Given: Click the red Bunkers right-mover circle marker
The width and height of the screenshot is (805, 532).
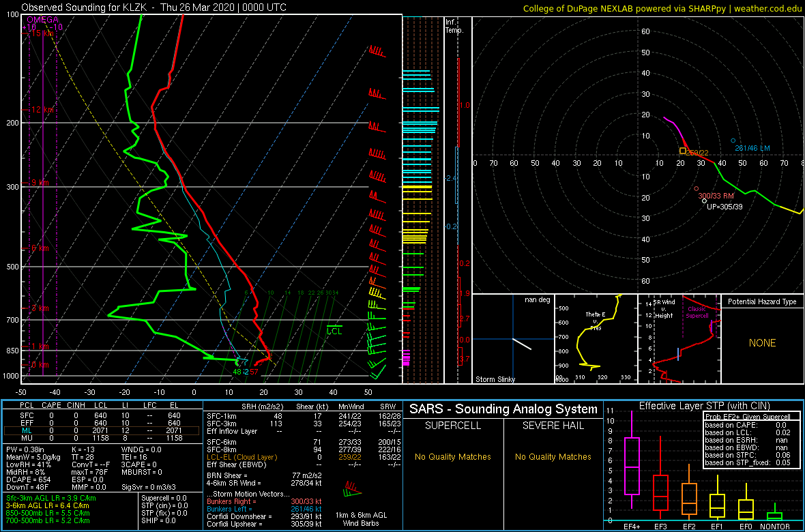Looking at the screenshot, I should coord(696,188).
